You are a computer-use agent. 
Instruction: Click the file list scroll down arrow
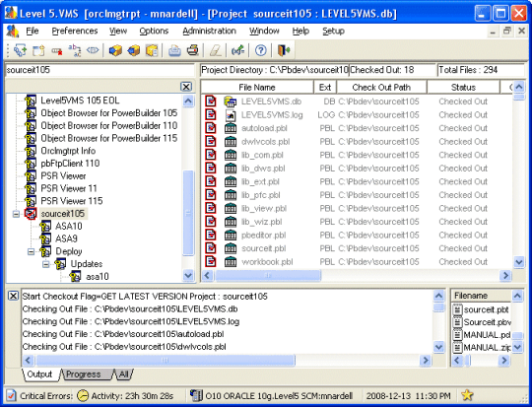click(519, 262)
